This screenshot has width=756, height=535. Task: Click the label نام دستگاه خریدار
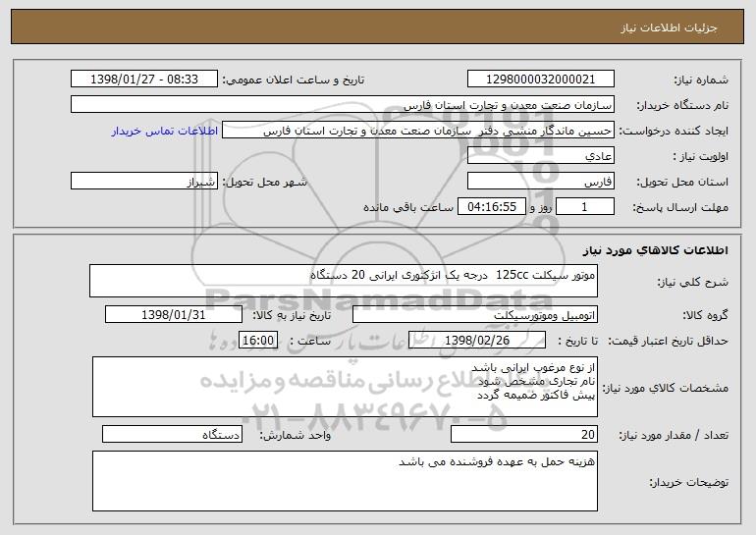coord(682,106)
